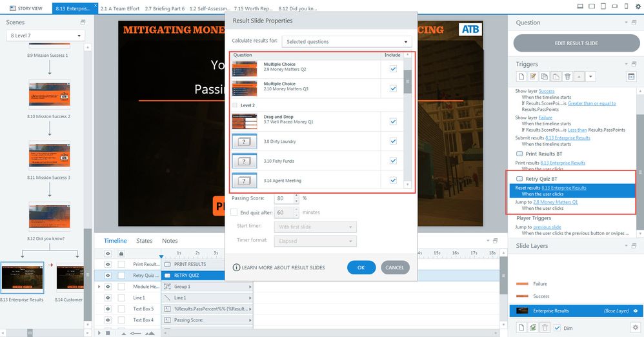Delete the selected trigger with trash icon
Image resolution: width=644 pixels, height=337 pixels.
(x=567, y=76)
